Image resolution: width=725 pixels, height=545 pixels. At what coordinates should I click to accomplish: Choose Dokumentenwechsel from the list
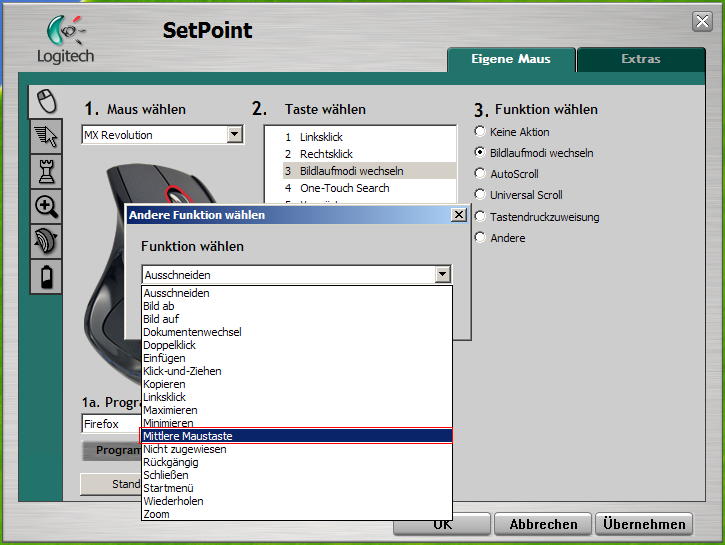coord(297,332)
